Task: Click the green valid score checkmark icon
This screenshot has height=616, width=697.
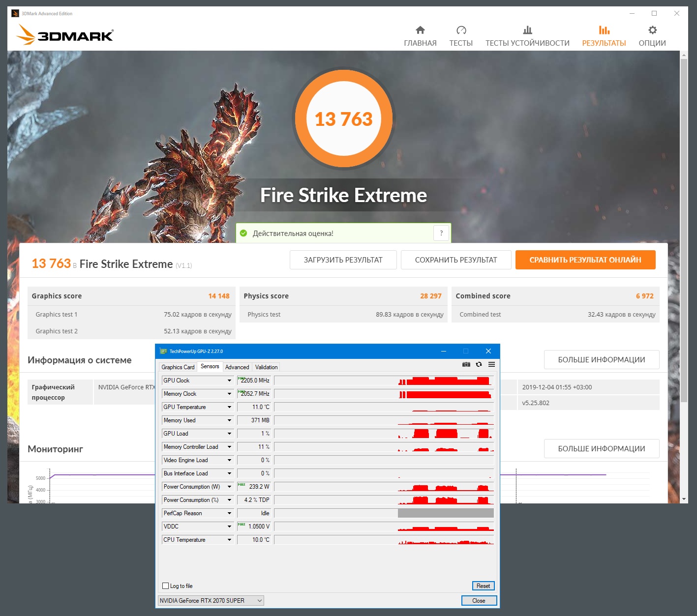Action: click(x=243, y=233)
